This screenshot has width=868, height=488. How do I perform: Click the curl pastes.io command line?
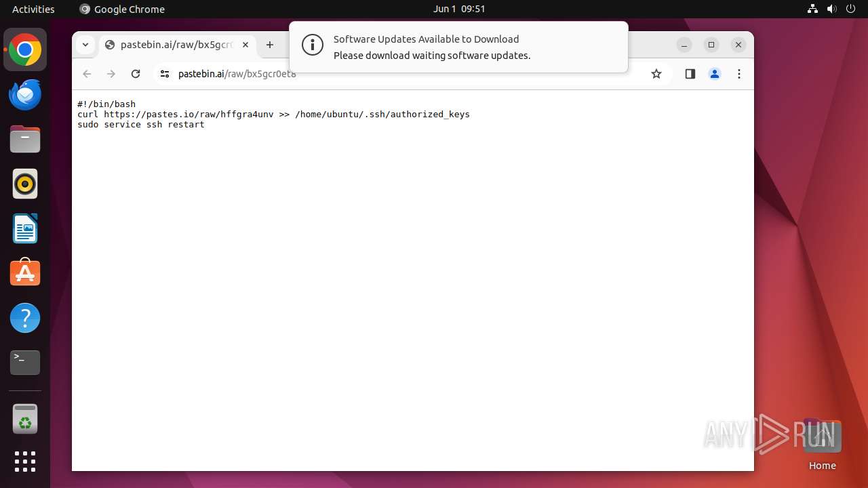click(x=273, y=114)
